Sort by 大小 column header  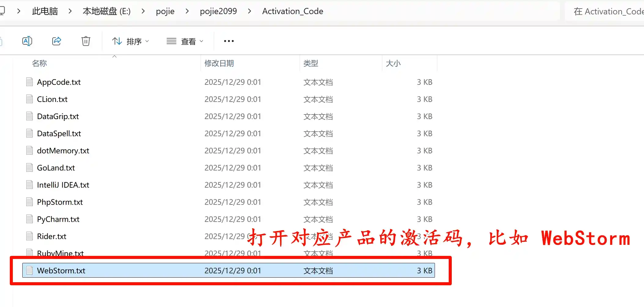pos(393,63)
